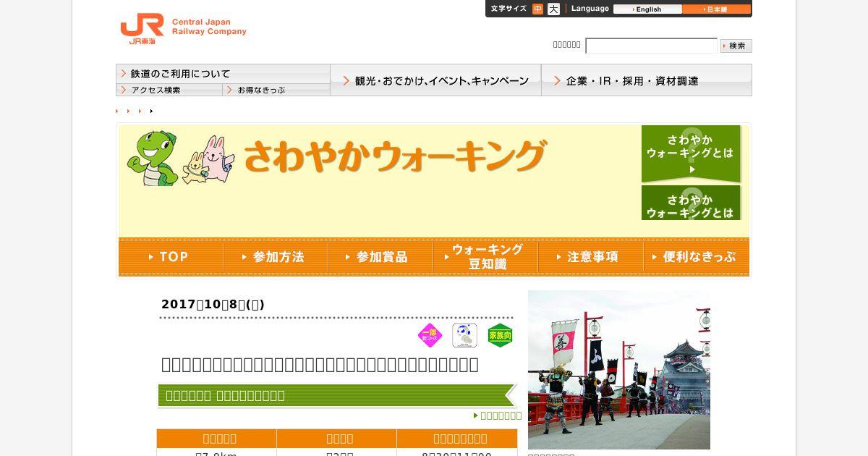Image resolution: width=868 pixels, height=456 pixels.
Task: Click the first breadcrumb arrow
Action: (x=116, y=111)
